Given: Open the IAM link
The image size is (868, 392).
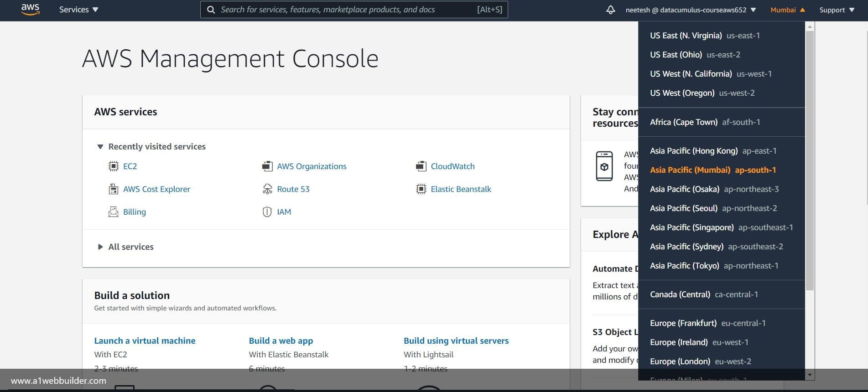Looking at the screenshot, I should 284,212.
